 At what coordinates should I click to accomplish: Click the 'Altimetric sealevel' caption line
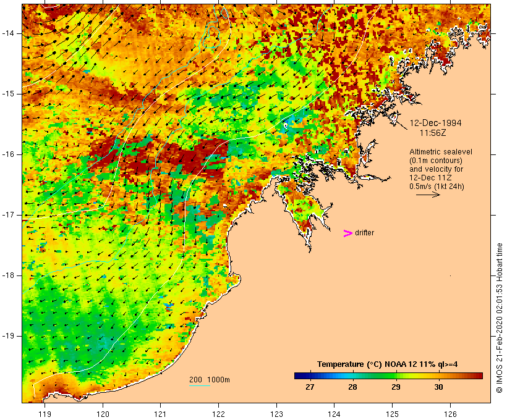pos(441,152)
